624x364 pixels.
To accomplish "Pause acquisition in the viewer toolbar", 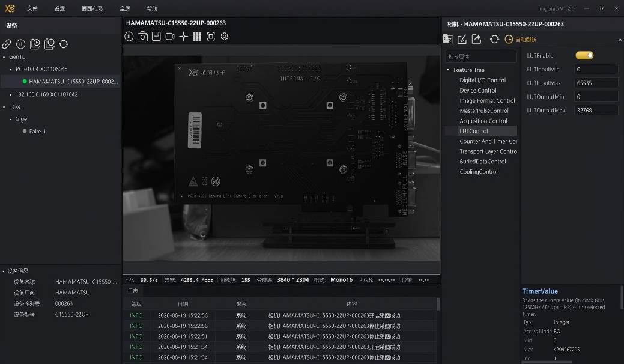I will point(129,37).
